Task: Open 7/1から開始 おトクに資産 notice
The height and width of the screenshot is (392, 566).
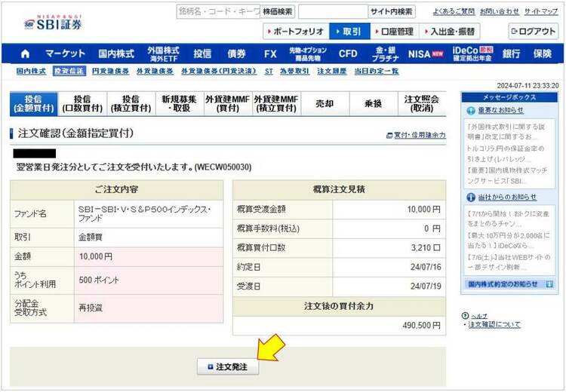Action: click(508, 219)
